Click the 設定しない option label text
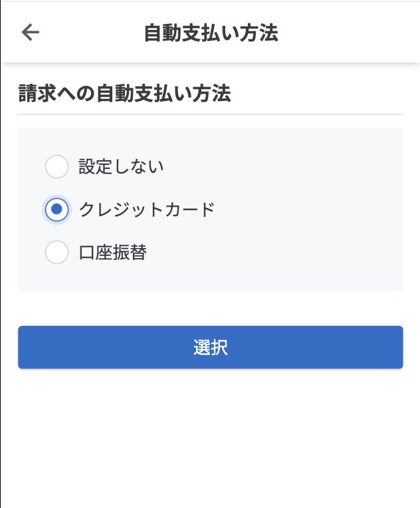 (121, 166)
